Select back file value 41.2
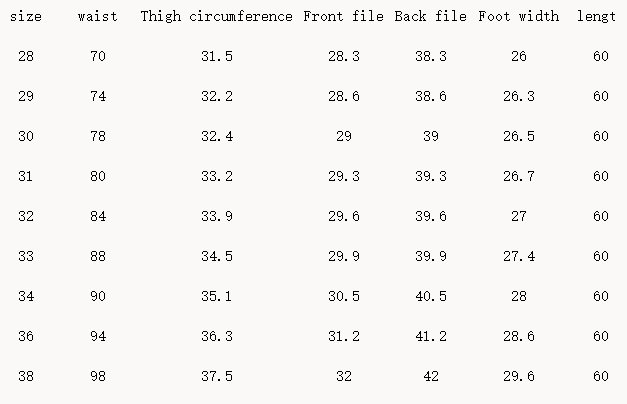 (x=431, y=337)
